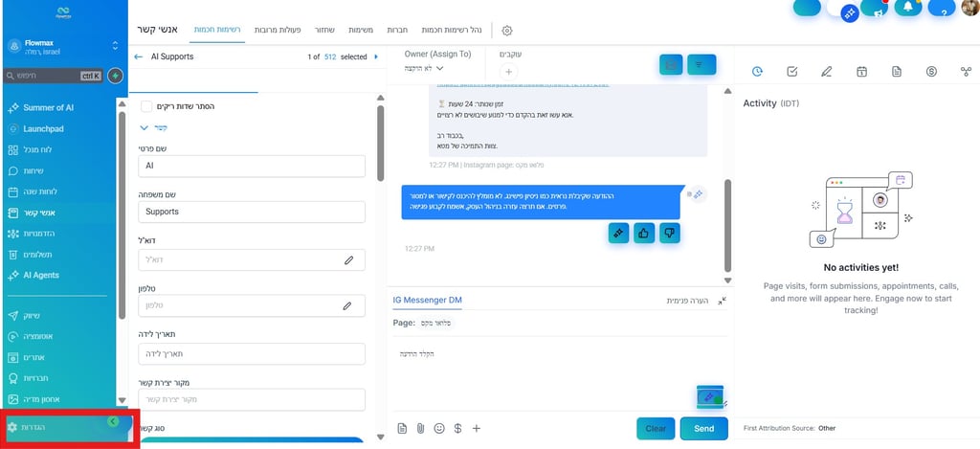
Task: Click the 512 selected contacts count link
Action: point(330,56)
